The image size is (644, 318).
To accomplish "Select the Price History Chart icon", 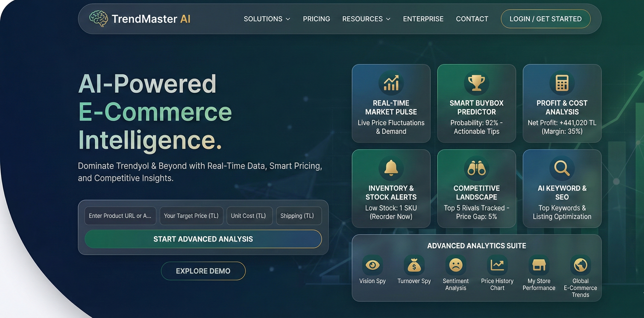I will tap(497, 265).
